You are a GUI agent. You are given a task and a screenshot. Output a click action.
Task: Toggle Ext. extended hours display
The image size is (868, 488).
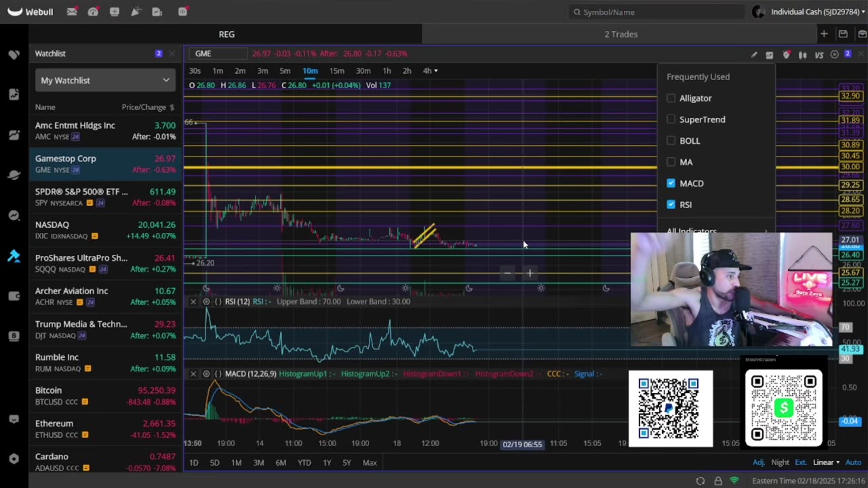pos(801,462)
